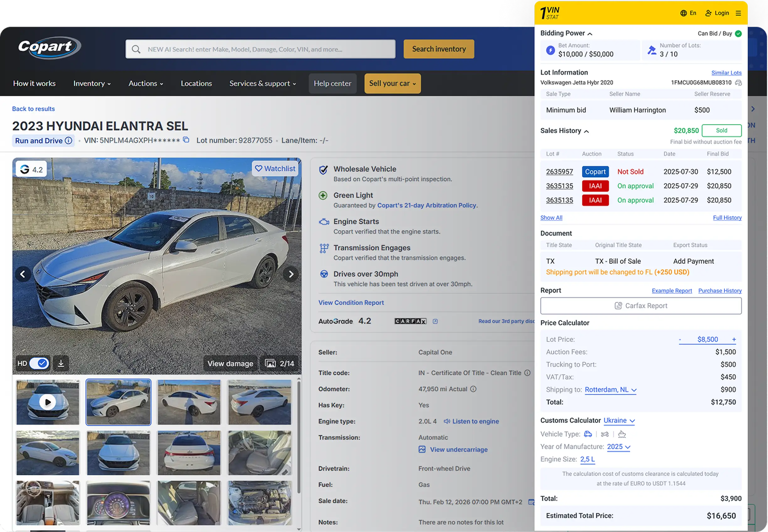Add the vehicle to Watchlist
Screen dimensions: 768x532
click(275, 169)
